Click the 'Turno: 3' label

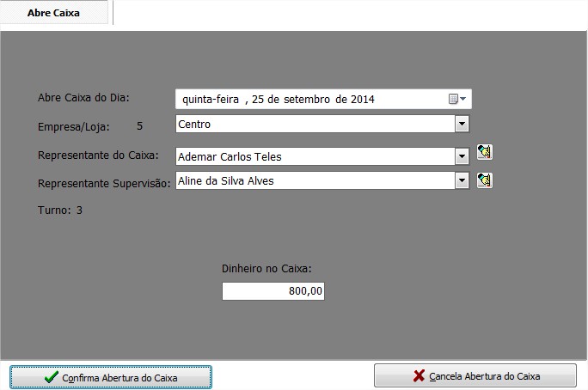60,210
